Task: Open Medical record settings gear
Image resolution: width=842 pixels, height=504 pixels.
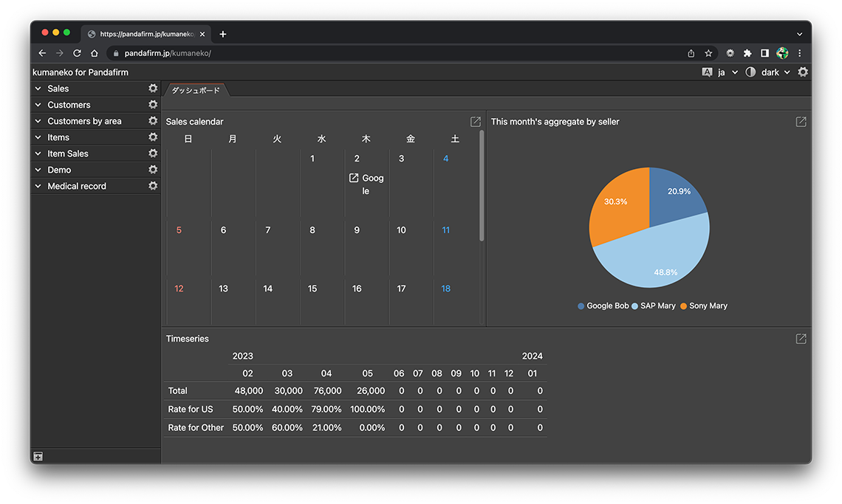Action: (153, 186)
